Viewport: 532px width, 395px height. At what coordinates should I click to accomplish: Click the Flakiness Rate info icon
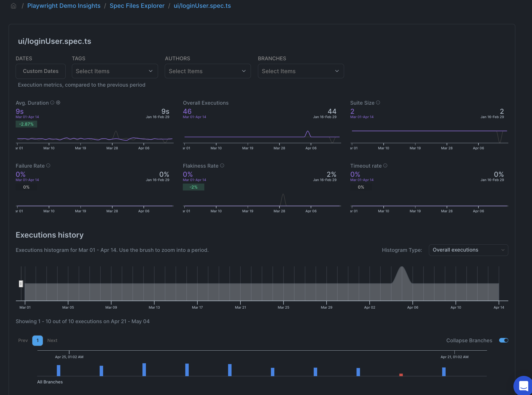pyautogui.click(x=222, y=165)
